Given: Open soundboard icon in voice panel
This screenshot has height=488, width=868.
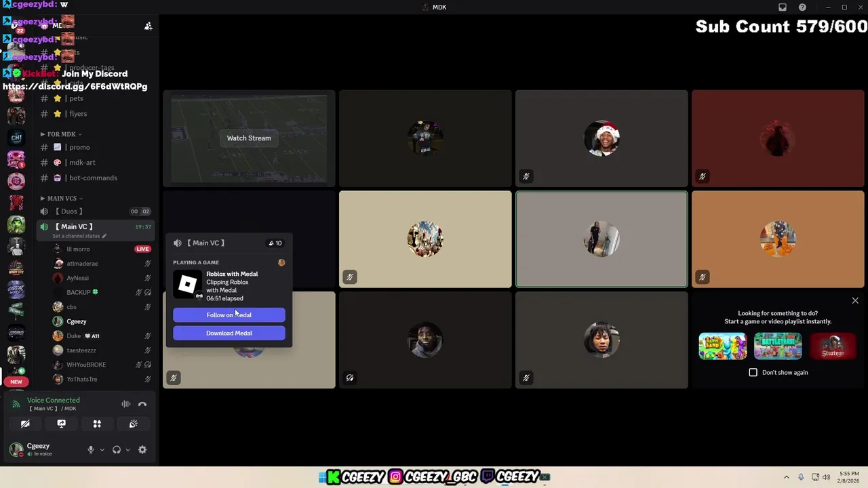Looking at the screenshot, I should pyautogui.click(x=133, y=424).
